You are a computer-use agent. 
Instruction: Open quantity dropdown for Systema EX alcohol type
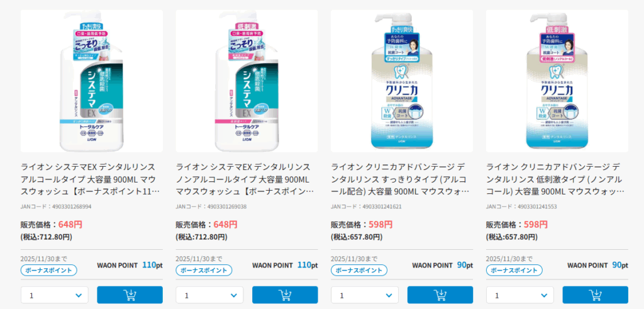click(x=54, y=295)
